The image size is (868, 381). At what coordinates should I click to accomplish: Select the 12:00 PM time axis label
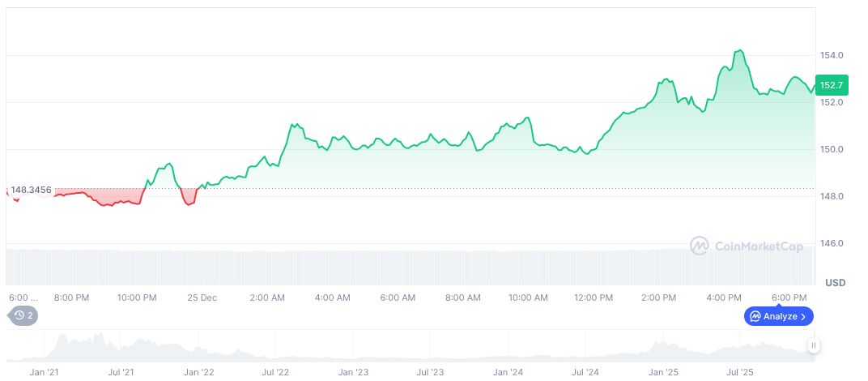coord(593,298)
